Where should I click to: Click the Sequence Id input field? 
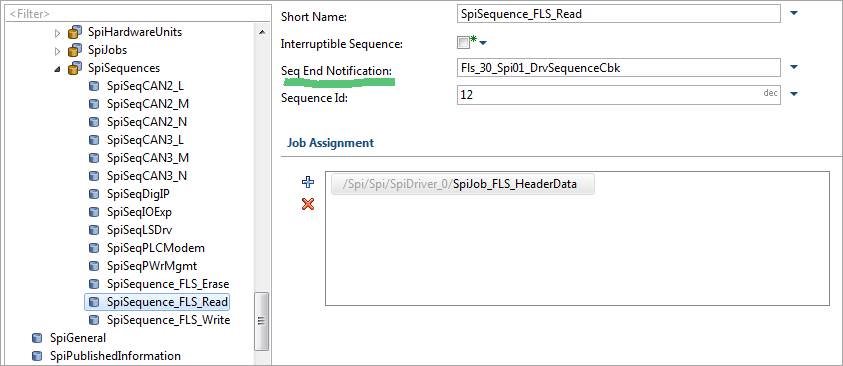click(x=618, y=95)
